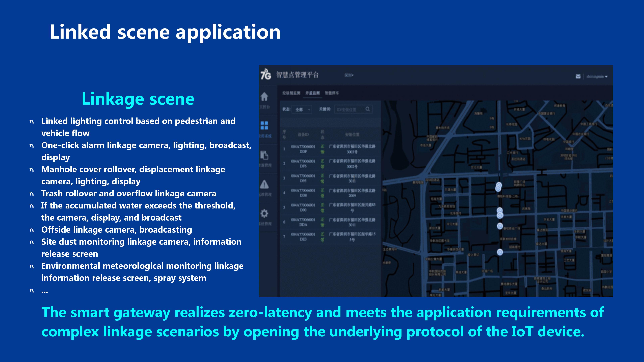Switch to the 垃圾桶监测 tab
The width and height of the screenshot is (644, 362).
tap(291, 93)
